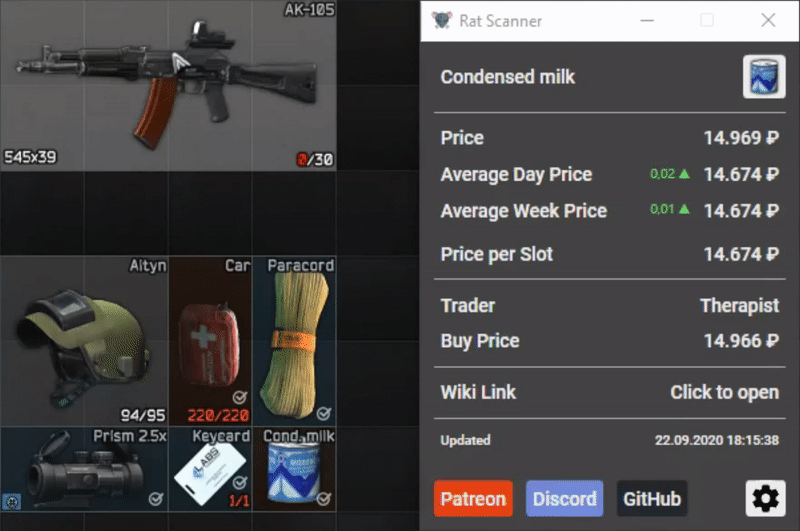Select the Paracord inventory item
The height and width of the screenshot is (531, 800).
(x=294, y=341)
